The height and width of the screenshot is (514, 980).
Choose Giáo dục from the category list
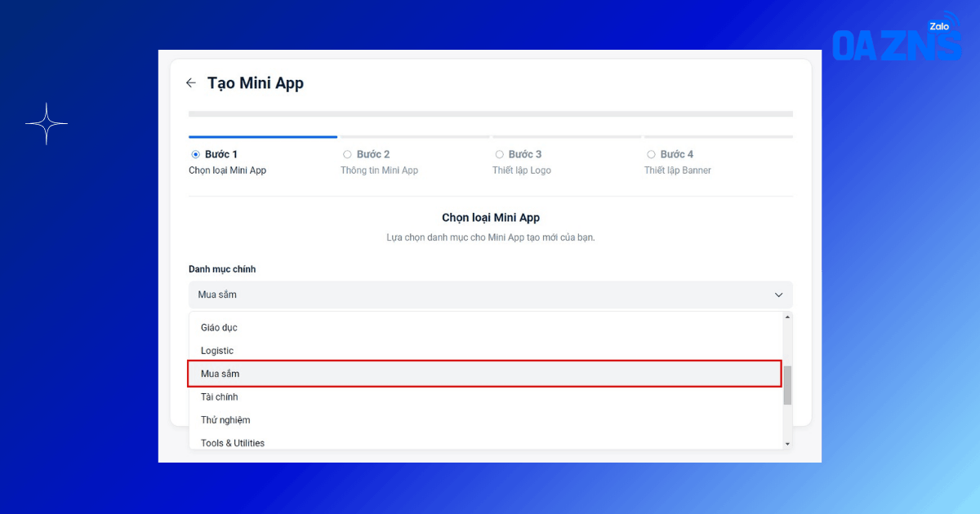(485, 327)
